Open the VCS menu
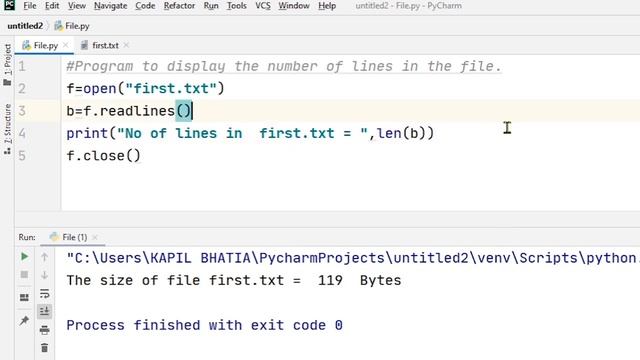The width and height of the screenshot is (640, 360). point(263,6)
